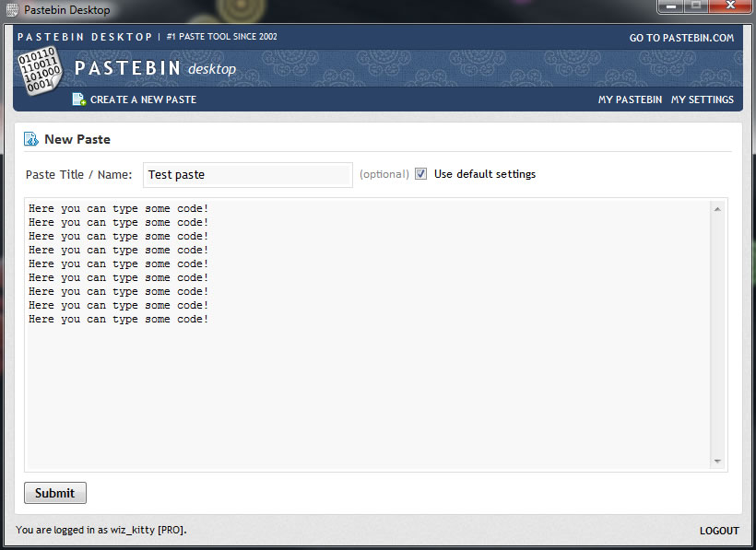Screen dimensions: 756x550
Task: Click the 'New Paste' heading text
Action: pos(77,139)
